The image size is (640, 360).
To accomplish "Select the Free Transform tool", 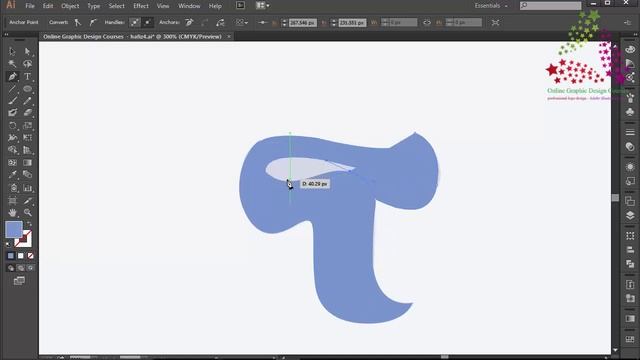I will click(27, 138).
